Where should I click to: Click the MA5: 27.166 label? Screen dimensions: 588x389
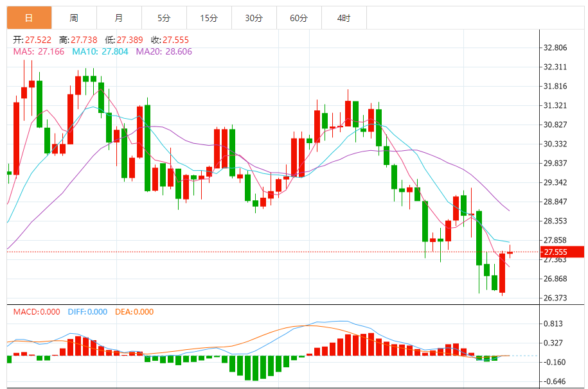[x=39, y=51]
